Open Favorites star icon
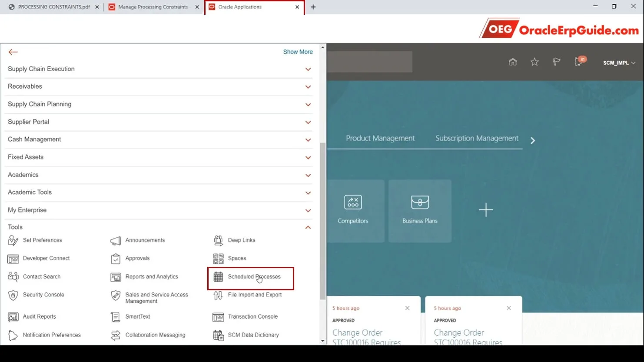Viewport: 644px width, 362px height. [x=534, y=62]
